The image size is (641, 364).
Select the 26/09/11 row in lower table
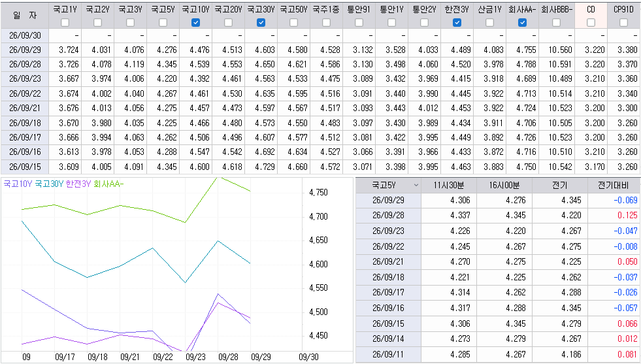[x=388, y=355]
